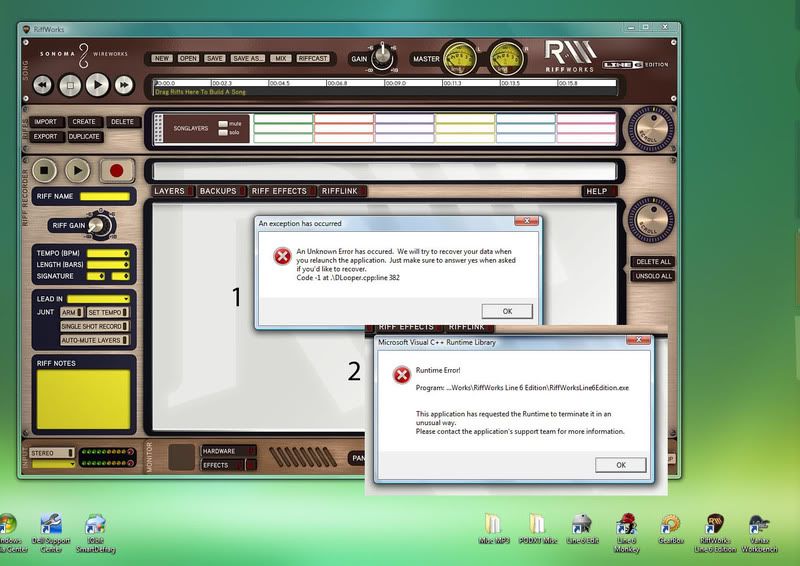
Task: Click the input level LED meter
Action: 107,457
